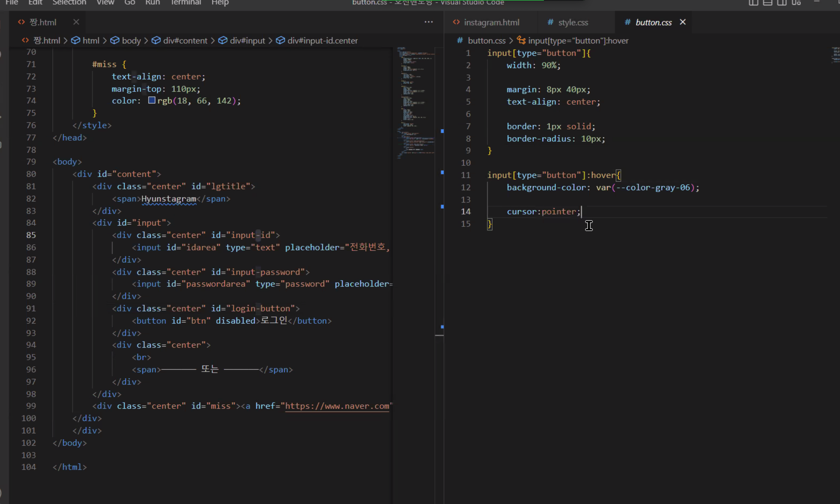Image resolution: width=840 pixels, height=504 pixels.
Task: Open the View menu
Action: tap(105, 3)
